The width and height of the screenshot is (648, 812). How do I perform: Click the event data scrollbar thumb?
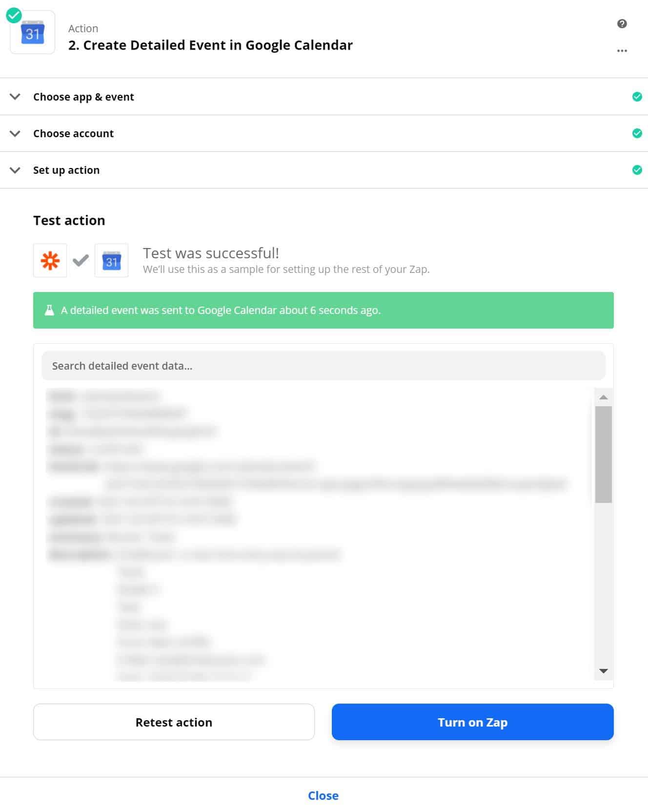coord(604,455)
